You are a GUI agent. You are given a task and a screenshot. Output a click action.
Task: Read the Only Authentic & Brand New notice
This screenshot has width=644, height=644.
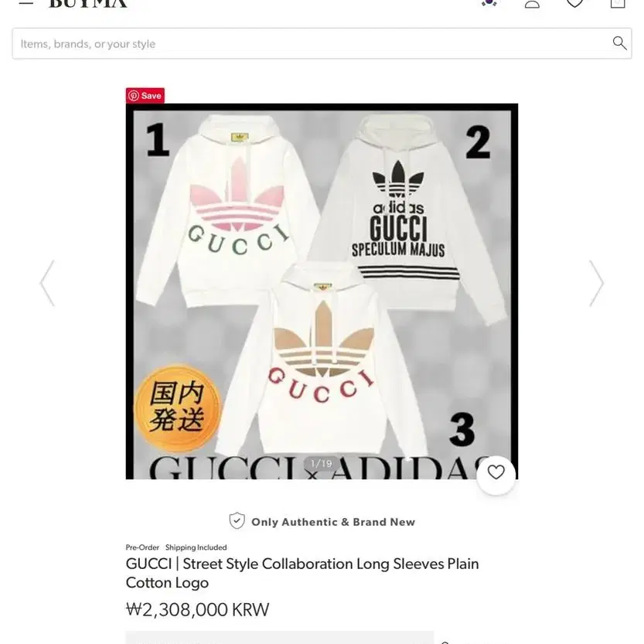[333, 522]
